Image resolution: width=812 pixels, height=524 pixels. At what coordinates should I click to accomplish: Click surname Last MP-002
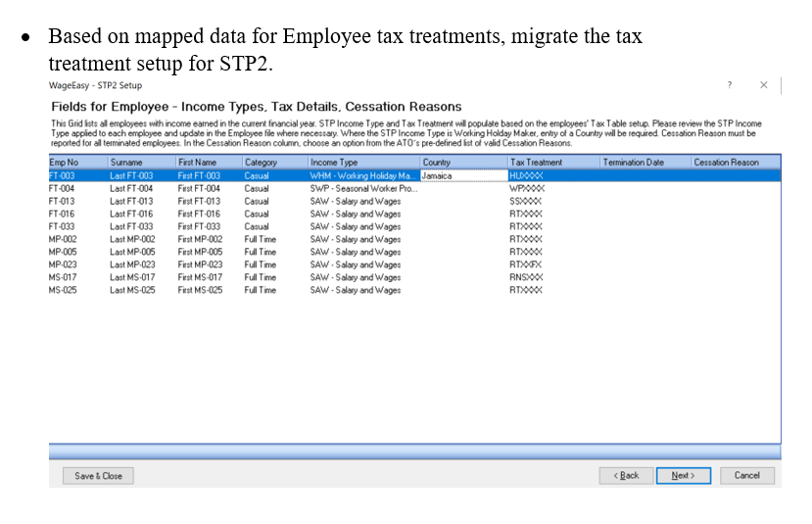click(x=132, y=239)
